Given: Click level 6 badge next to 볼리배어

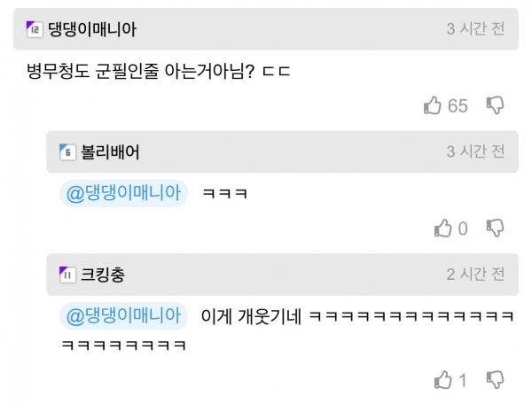Looking at the screenshot, I should coord(67,151).
